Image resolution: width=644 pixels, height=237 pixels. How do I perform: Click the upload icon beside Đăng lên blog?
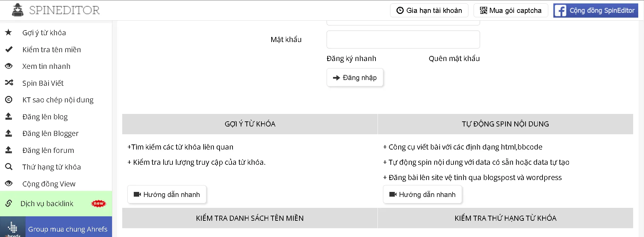9,116
